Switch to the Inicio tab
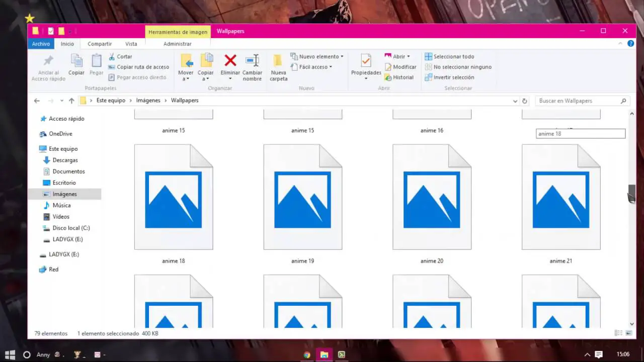This screenshot has width=644, height=362. (x=67, y=44)
